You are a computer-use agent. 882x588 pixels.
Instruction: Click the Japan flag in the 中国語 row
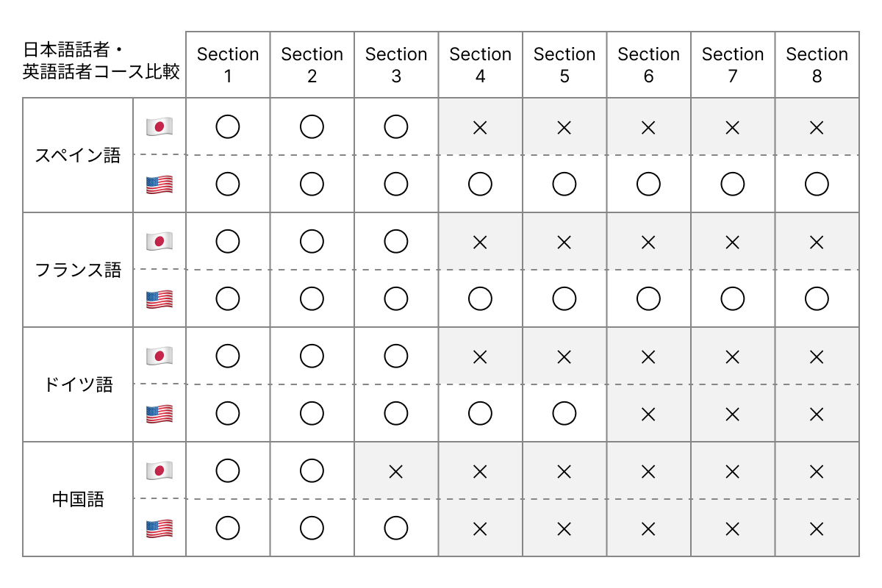(x=159, y=471)
